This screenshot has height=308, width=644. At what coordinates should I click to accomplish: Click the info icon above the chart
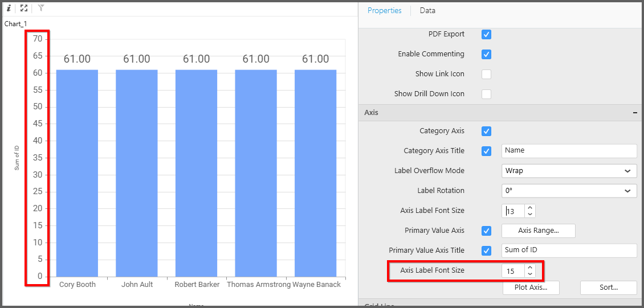point(9,9)
